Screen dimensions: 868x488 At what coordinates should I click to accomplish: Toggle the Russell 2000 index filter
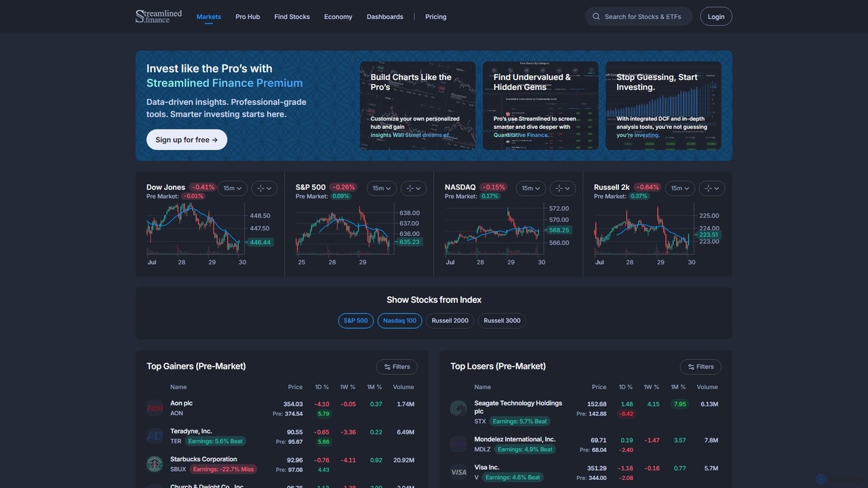pos(450,321)
